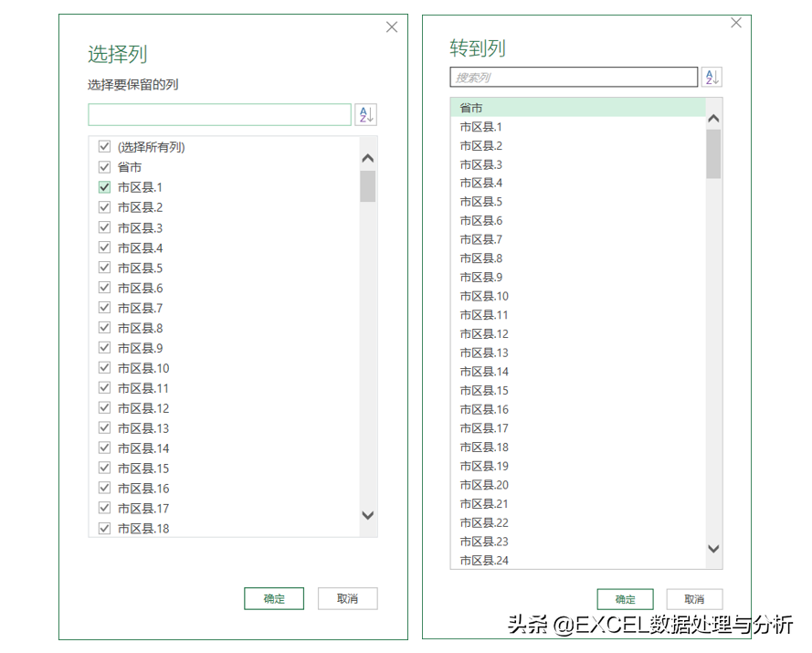Image resolution: width=812 pixels, height=653 pixels.
Task: Click 取消 in 选择列 dialog
Action: pos(347,598)
